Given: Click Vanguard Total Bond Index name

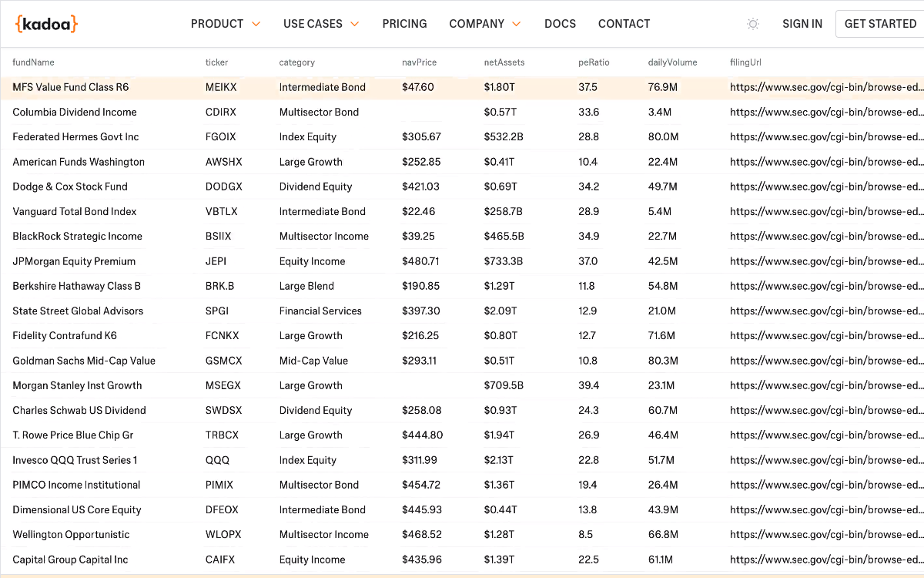Looking at the screenshot, I should 75,211.
